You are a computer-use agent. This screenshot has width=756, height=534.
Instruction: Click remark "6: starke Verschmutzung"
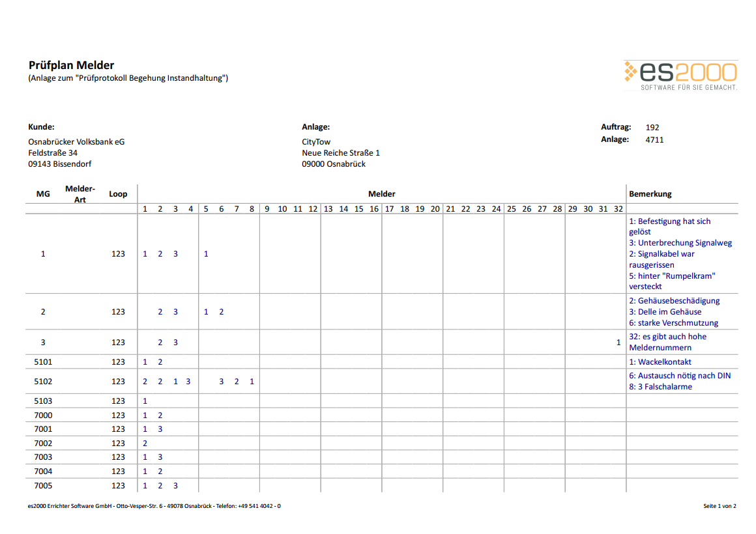pyautogui.click(x=673, y=323)
